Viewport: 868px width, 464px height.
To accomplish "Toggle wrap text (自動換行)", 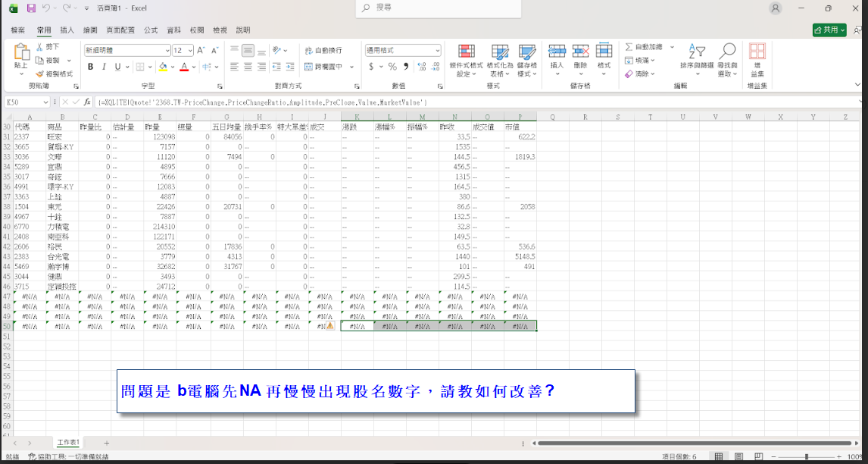I will point(323,50).
